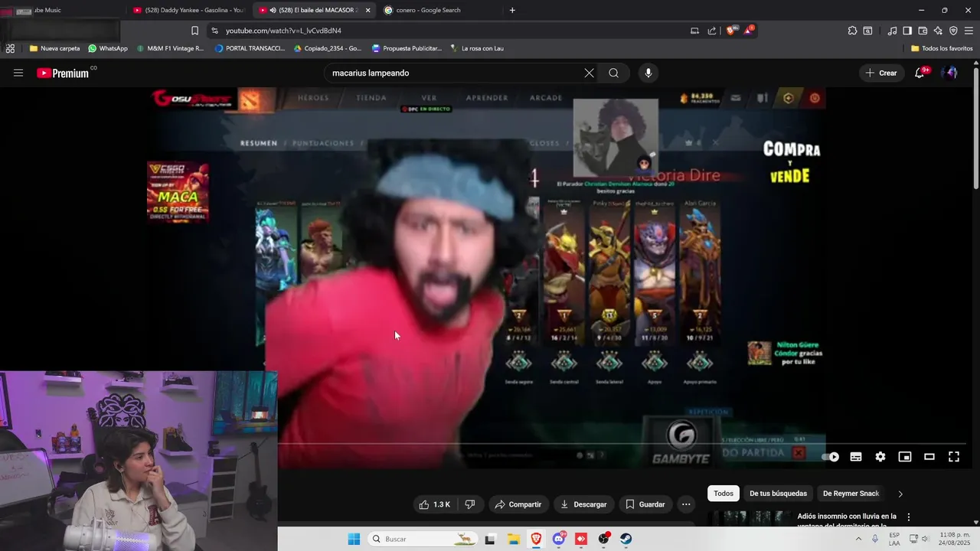Open 'Adiós insomnio con lluvia' suggested video
This screenshot has width=980, height=551.
(847, 520)
